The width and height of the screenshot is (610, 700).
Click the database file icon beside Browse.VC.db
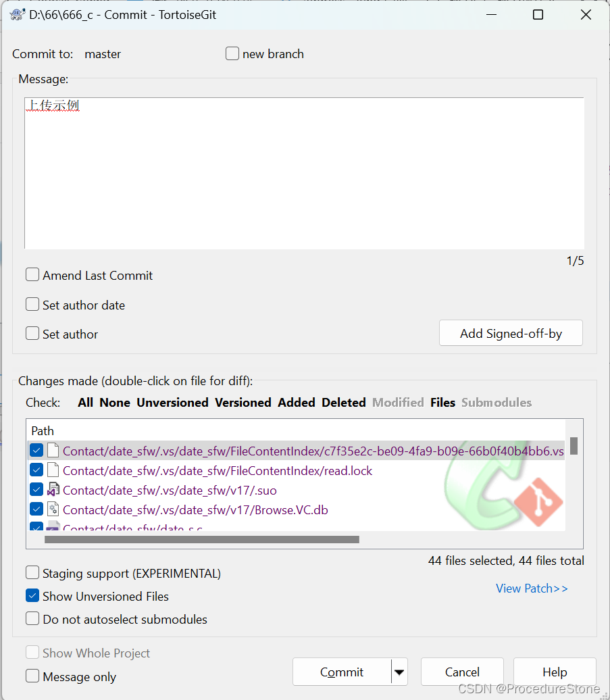[x=53, y=509]
